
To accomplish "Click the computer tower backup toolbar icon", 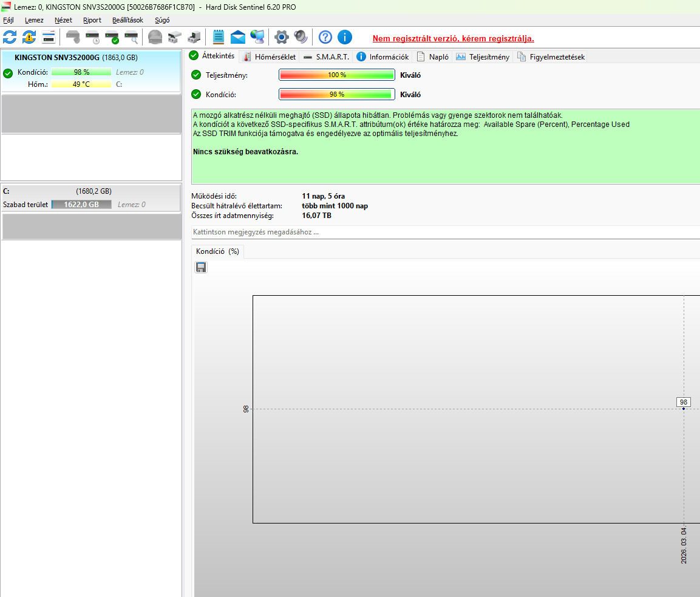I will click(x=194, y=37).
